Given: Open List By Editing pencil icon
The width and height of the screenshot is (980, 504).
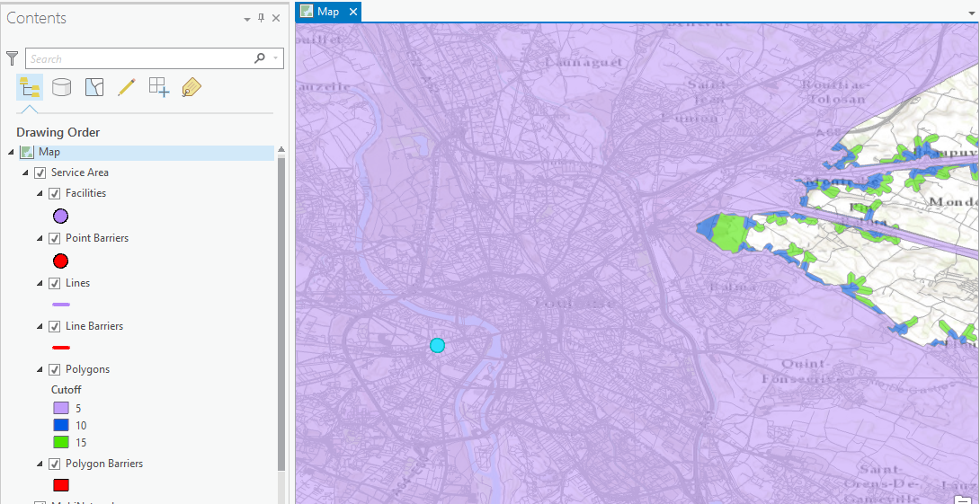Looking at the screenshot, I should pos(126,87).
